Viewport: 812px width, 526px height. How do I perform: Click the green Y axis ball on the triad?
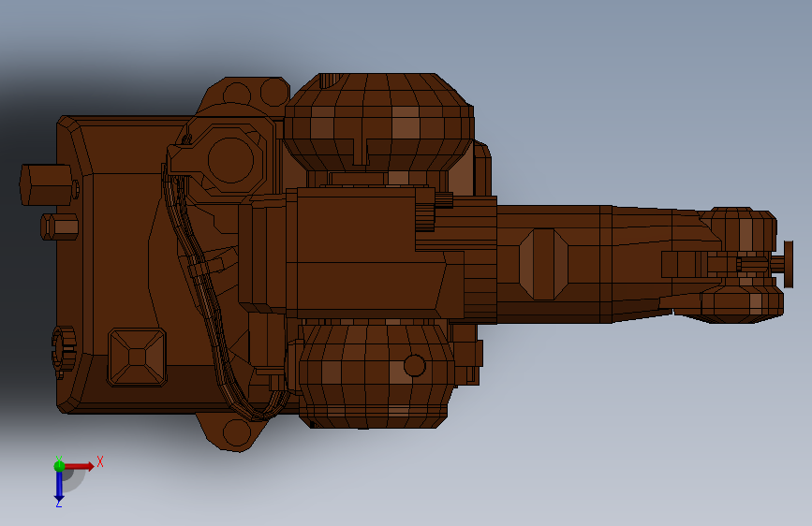point(59,466)
